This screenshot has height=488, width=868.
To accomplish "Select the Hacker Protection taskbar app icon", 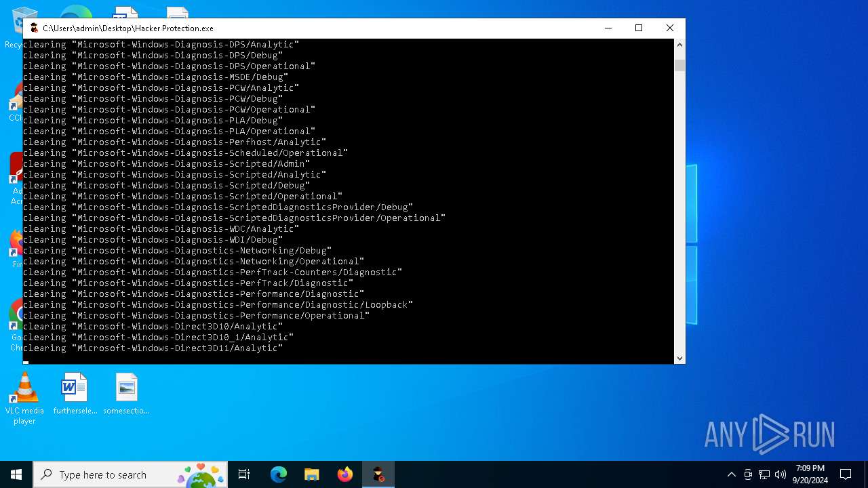I will 378,474.
